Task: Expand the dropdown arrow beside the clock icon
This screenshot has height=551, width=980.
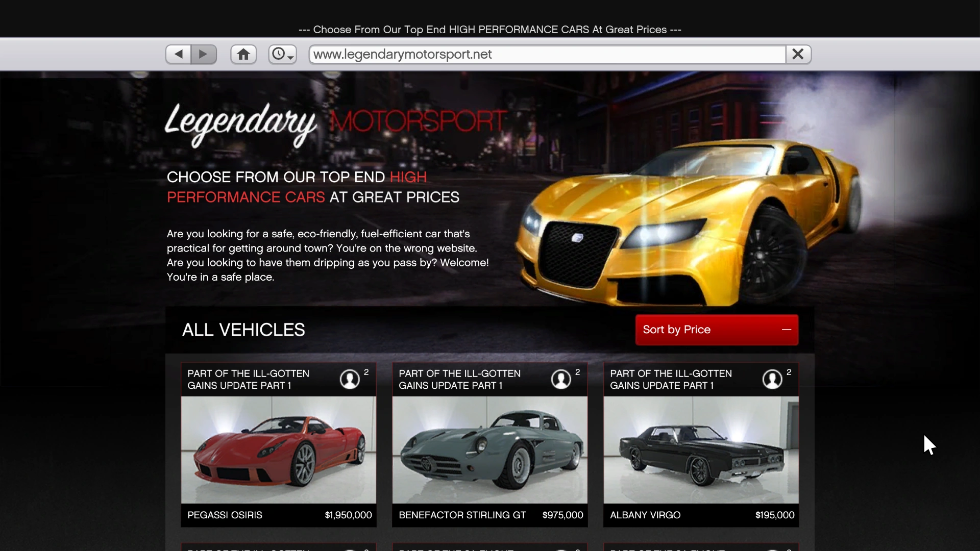Action: (291, 58)
